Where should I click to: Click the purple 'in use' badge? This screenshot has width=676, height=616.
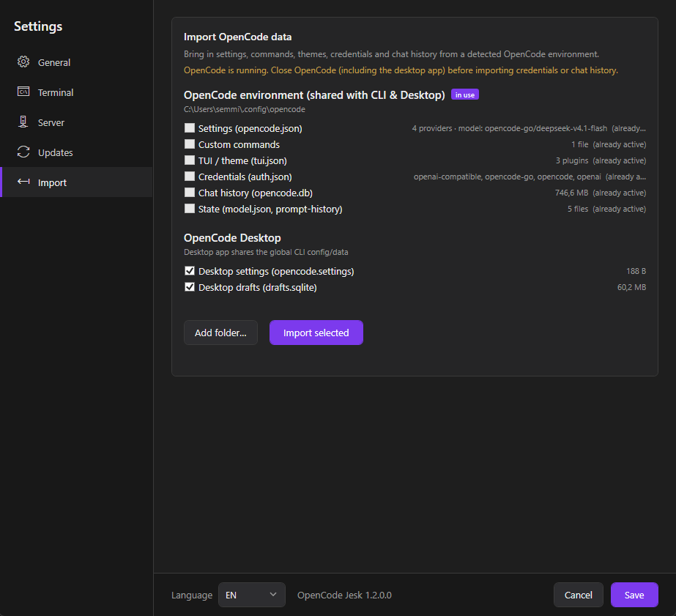tap(465, 94)
